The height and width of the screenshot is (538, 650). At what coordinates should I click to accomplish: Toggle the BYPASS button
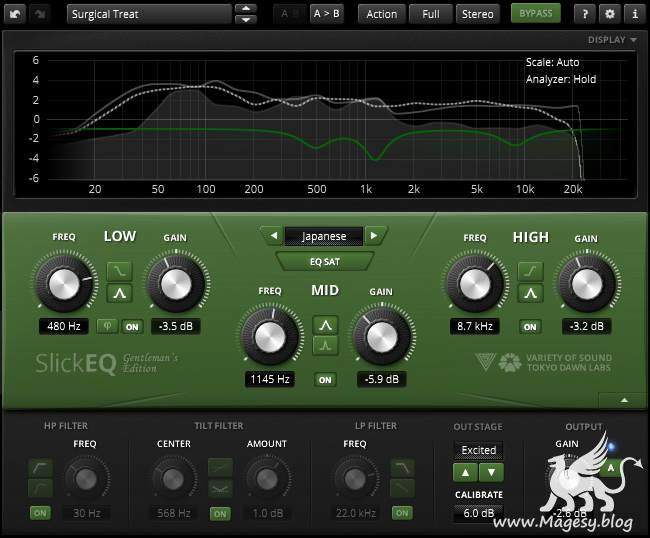(536, 14)
